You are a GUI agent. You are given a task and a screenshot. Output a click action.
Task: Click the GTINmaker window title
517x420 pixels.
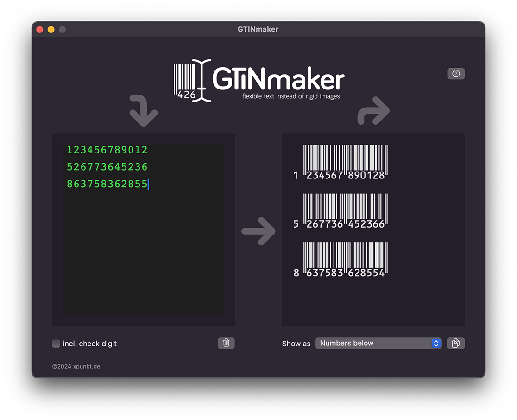pos(258,29)
